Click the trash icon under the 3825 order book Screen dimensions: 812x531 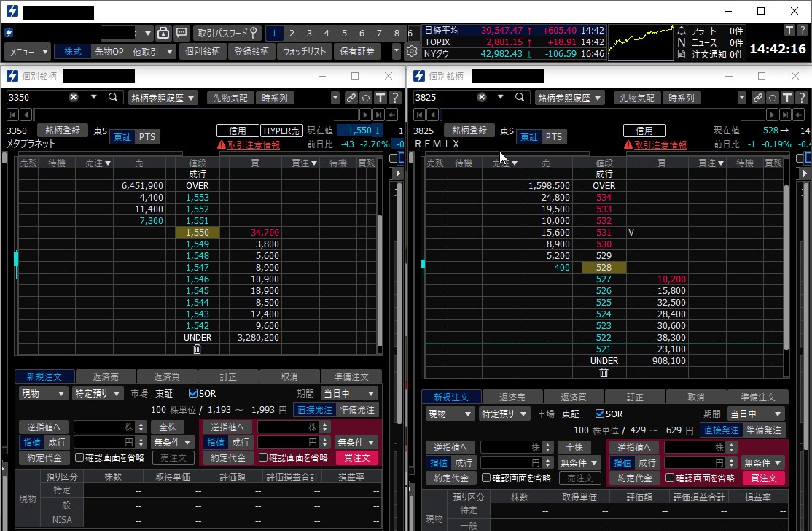click(604, 373)
